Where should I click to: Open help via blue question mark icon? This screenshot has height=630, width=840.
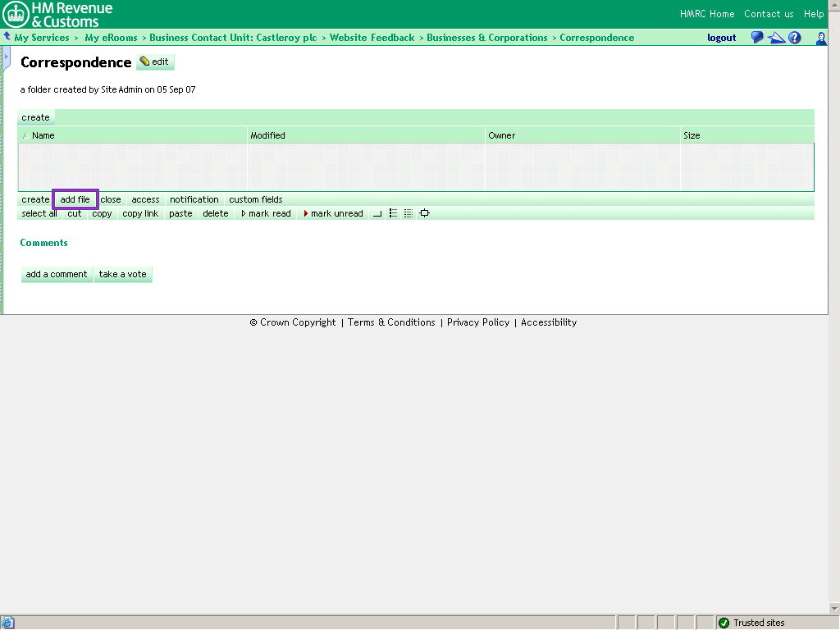coord(794,38)
